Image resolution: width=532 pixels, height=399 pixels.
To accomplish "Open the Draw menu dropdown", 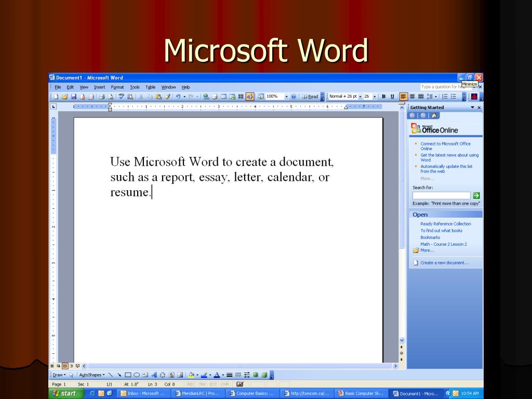I will point(59,375).
